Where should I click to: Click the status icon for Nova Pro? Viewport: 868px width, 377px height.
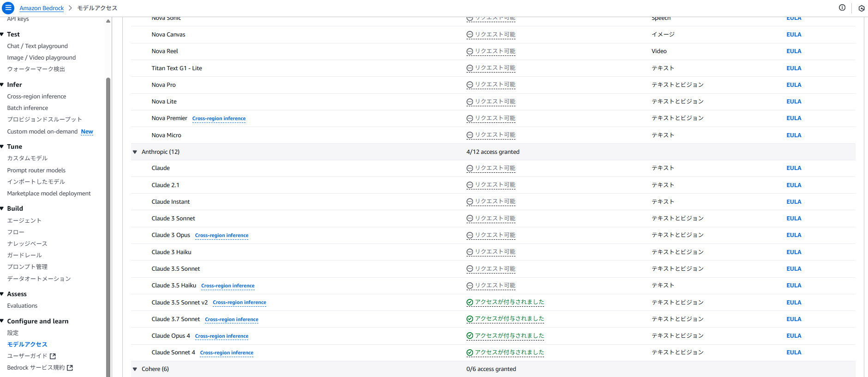tap(470, 85)
